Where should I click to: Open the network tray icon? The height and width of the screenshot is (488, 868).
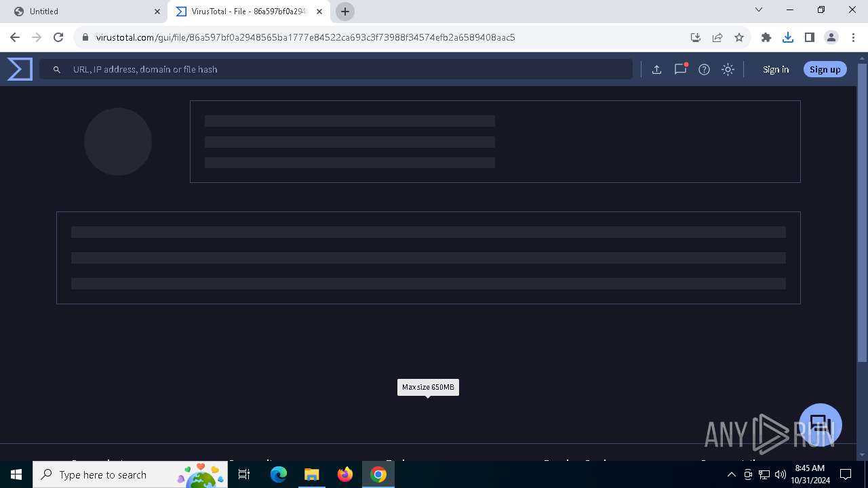click(x=764, y=474)
